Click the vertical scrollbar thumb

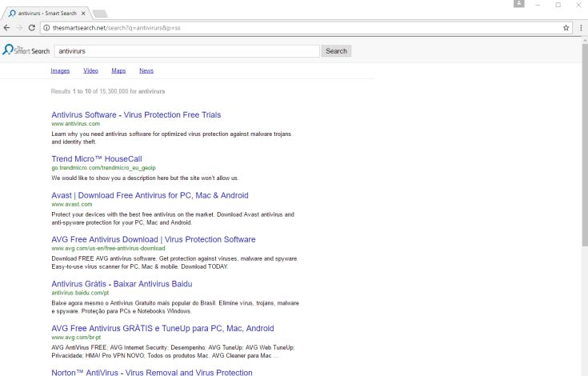click(585, 145)
